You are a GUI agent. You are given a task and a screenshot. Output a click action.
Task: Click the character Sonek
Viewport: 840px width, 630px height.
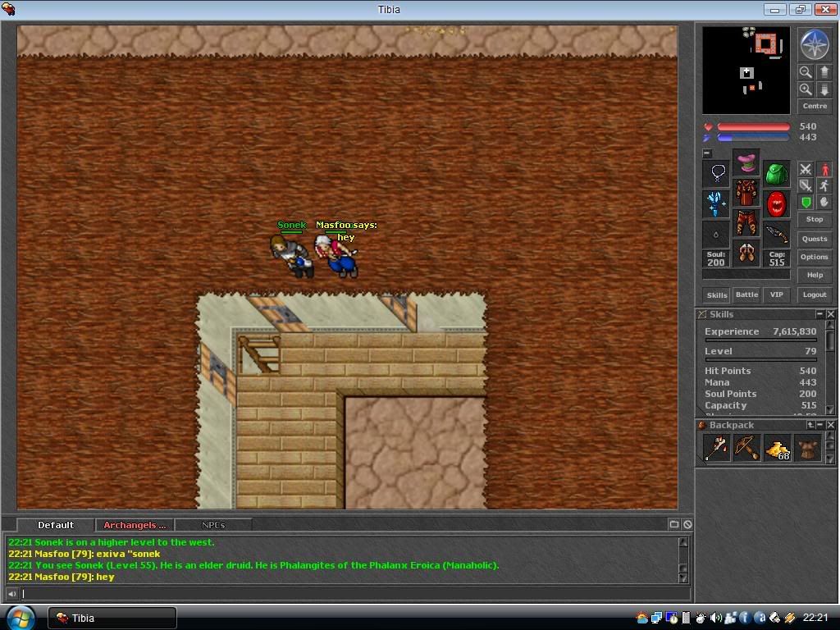point(292,257)
